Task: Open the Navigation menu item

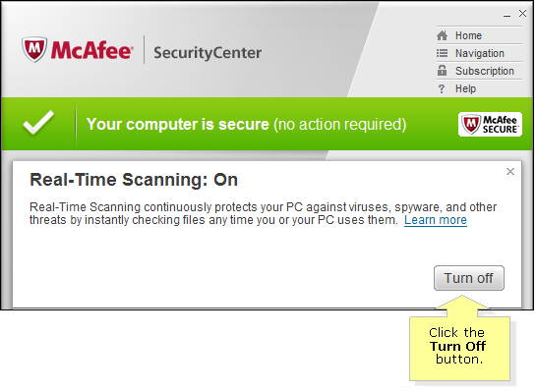Action: click(479, 53)
